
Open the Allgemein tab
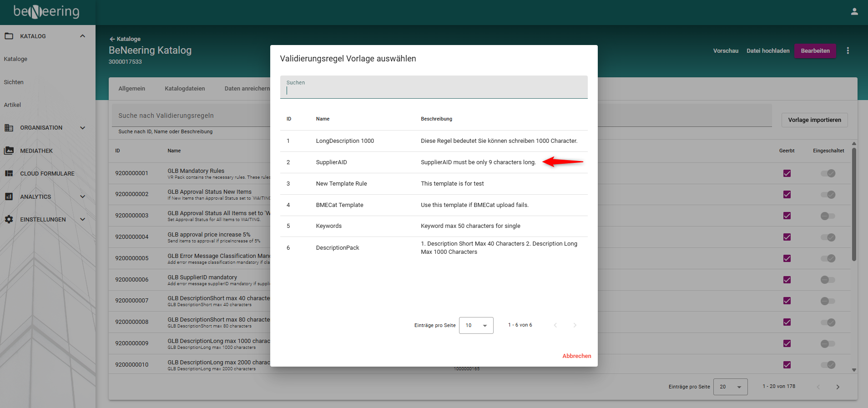point(131,89)
